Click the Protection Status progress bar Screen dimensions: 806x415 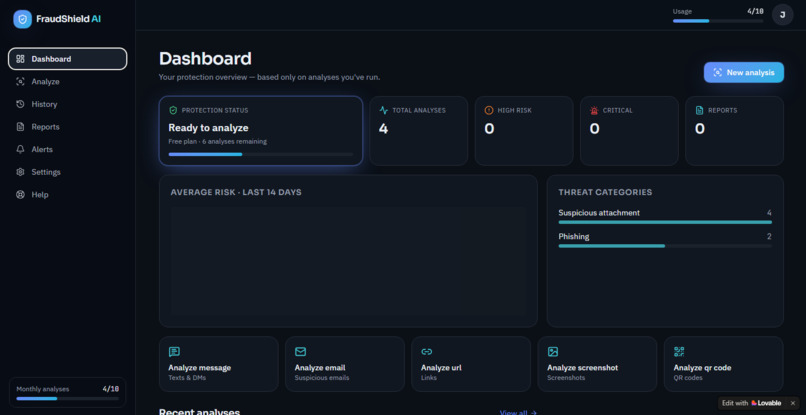(261, 154)
